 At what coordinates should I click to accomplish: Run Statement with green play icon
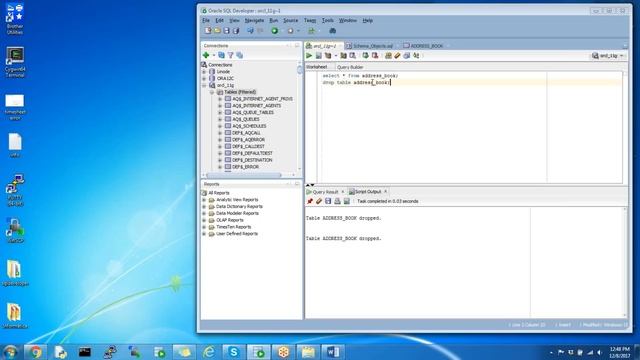(309, 56)
